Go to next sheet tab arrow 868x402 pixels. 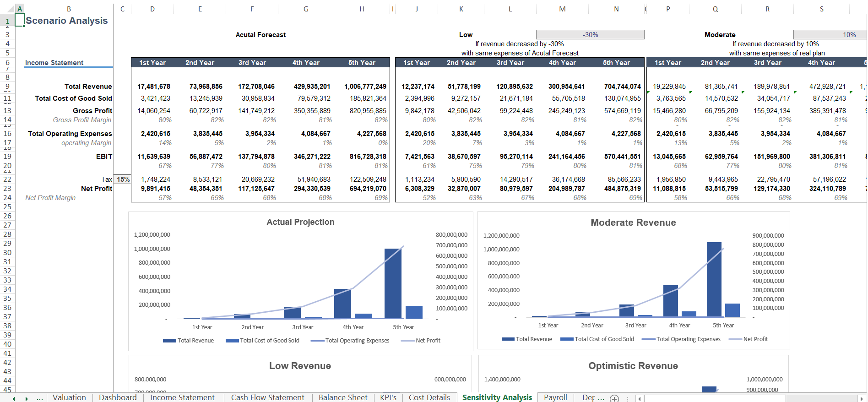pyautogui.click(x=27, y=399)
